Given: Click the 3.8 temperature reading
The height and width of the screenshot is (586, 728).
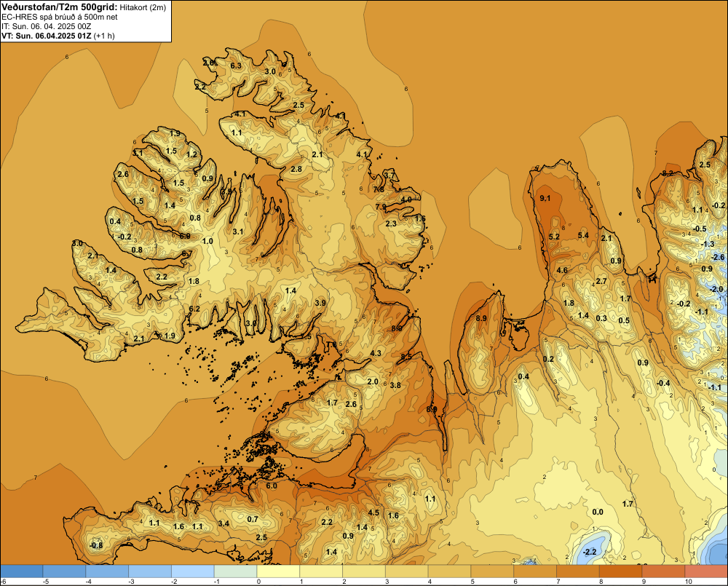Looking at the screenshot, I should pyautogui.click(x=395, y=385).
